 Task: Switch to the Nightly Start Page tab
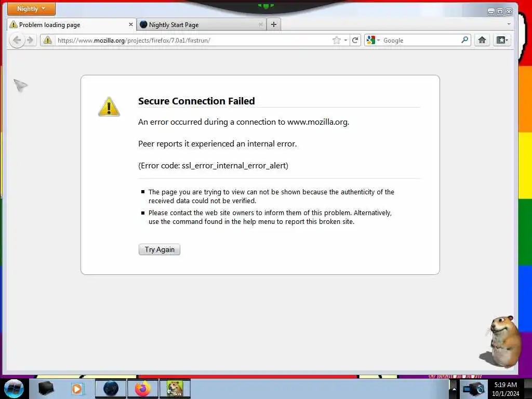(x=202, y=25)
